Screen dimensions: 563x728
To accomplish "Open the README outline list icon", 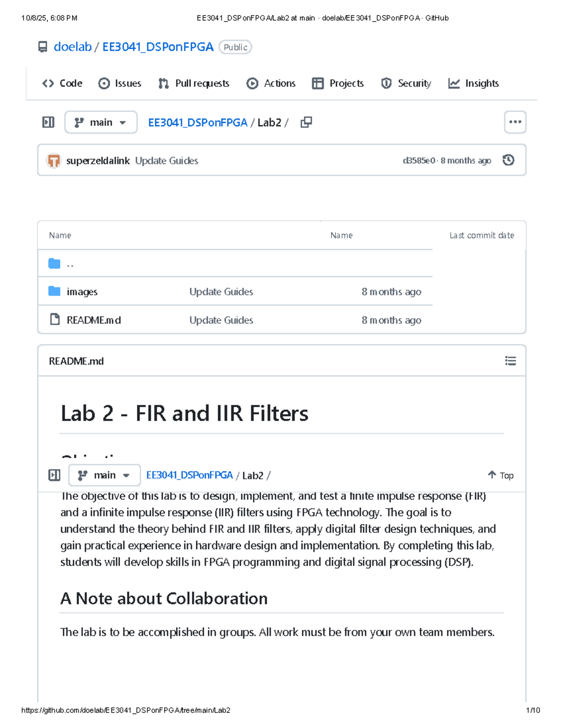I will tap(510, 360).
